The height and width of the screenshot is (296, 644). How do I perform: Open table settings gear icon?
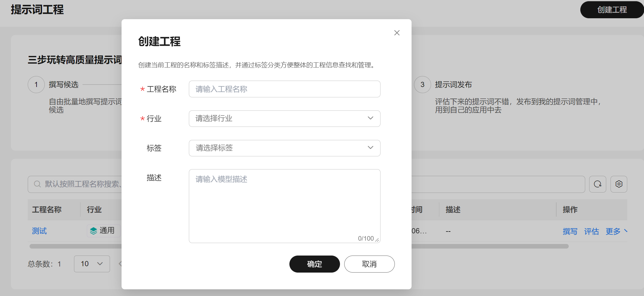(619, 184)
